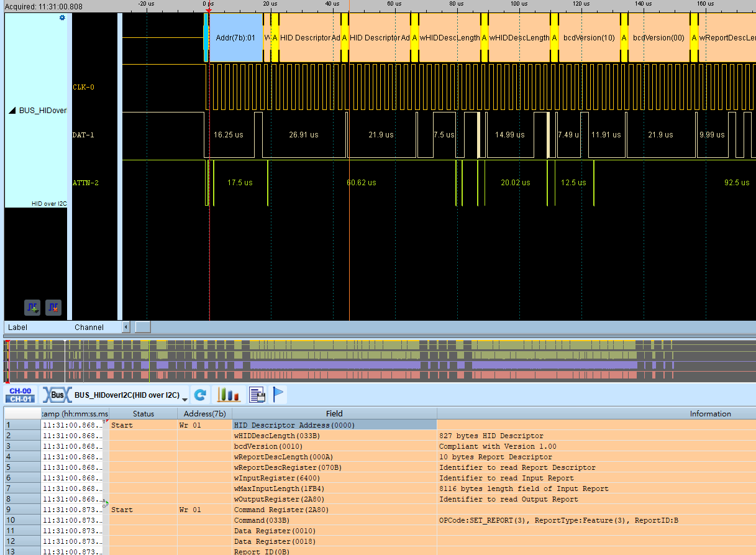Click '10 bytes Report Descriptor' information cell
Screen dimensions: 756x555
596,457
